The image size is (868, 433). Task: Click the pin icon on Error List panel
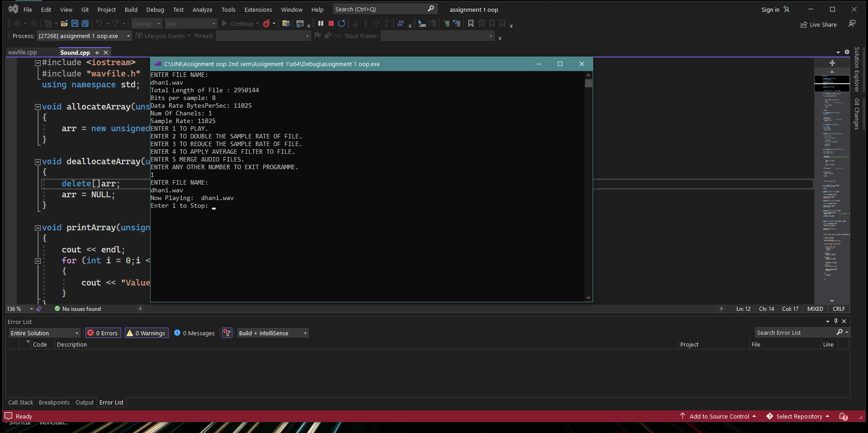836,321
